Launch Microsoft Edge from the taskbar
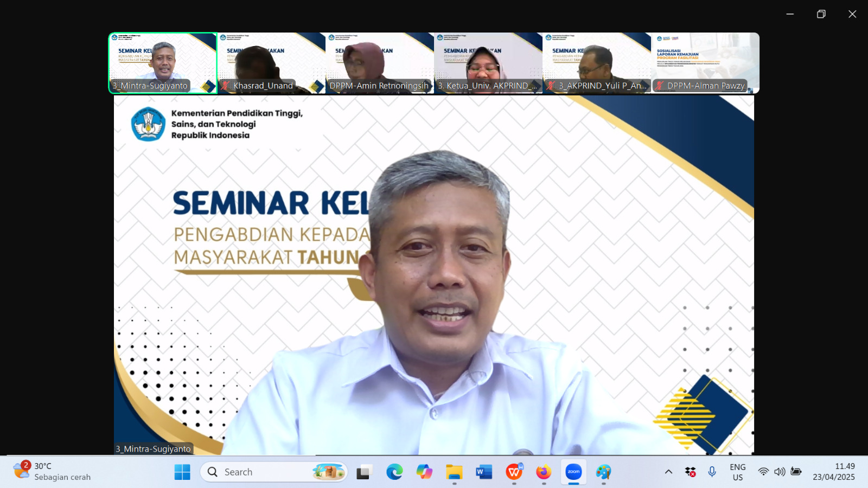This screenshot has height=488, width=868. tap(394, 472)
